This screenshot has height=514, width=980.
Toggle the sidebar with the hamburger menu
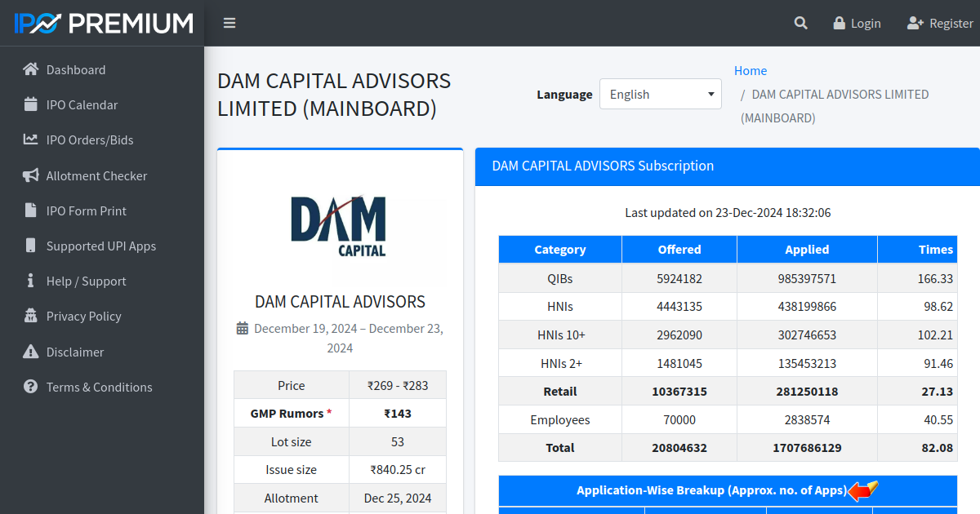229,23
